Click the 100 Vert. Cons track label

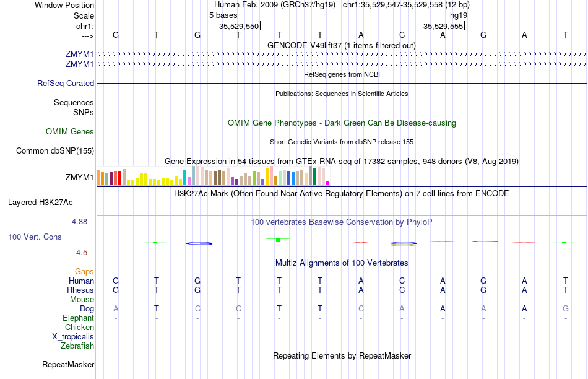coord(35,237)
